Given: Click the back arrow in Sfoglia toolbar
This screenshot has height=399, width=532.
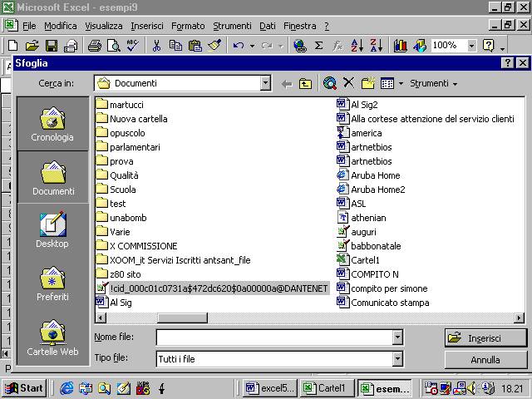Looking at the screenshot, I should (287, 83).
